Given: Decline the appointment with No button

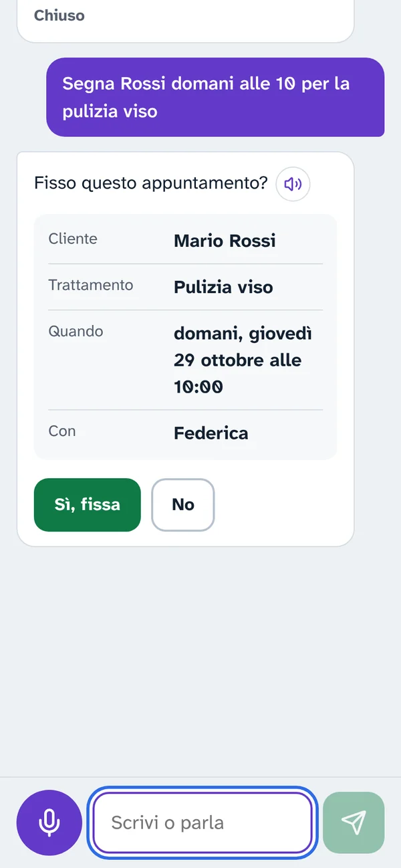Looking at the screenshot, I should [x=183, y=505].
